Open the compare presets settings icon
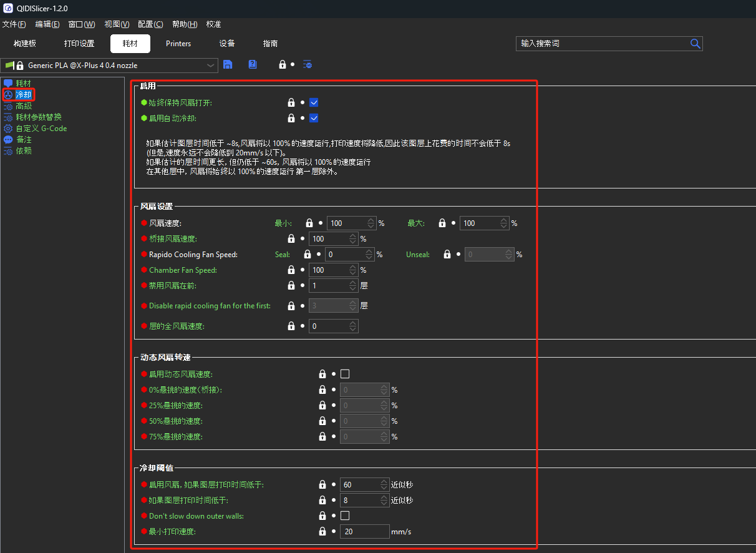The height and width of the screenshot is (553, 756). pos(307,65)
